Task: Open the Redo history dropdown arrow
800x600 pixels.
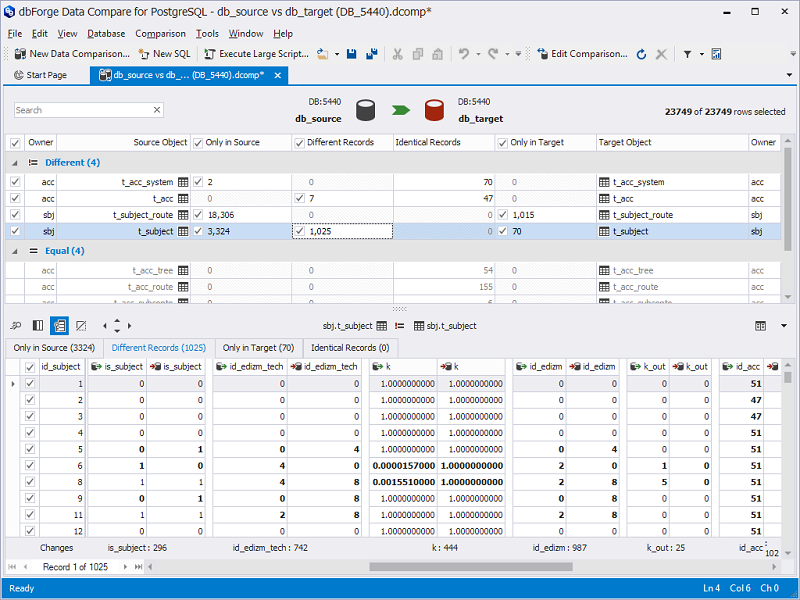Action: click(507, 54)
